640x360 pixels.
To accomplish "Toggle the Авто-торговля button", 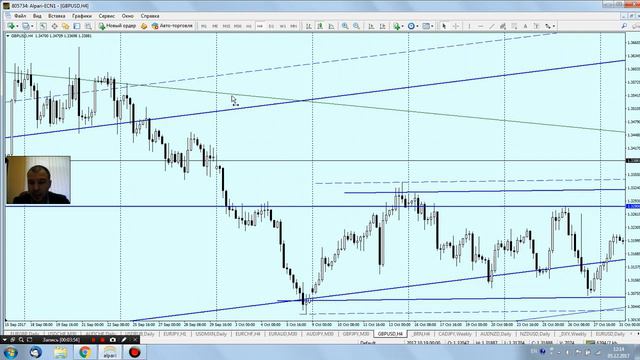I will pos(172,26).
